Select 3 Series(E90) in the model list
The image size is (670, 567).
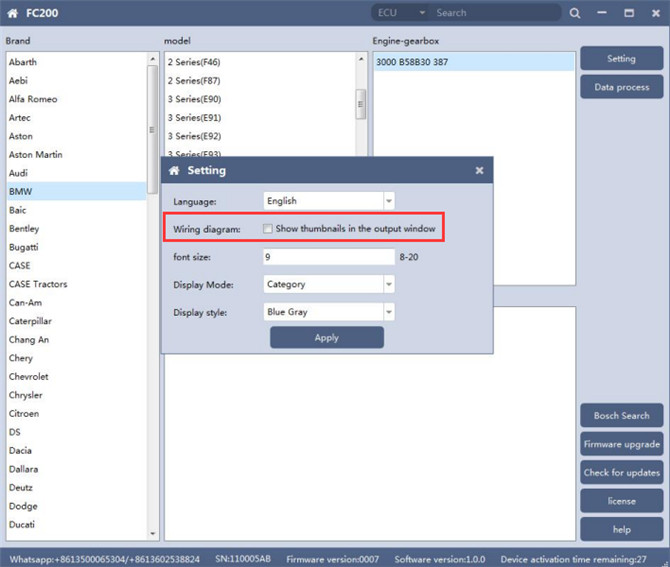(x=194, y=99)
